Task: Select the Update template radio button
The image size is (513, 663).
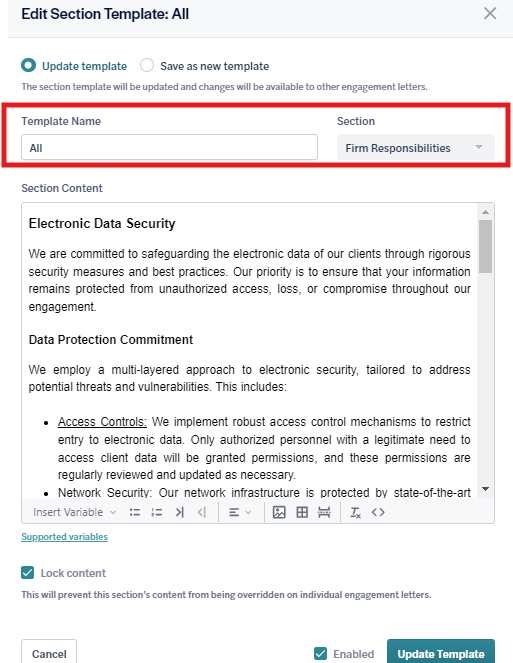Action: click(29, 66)
